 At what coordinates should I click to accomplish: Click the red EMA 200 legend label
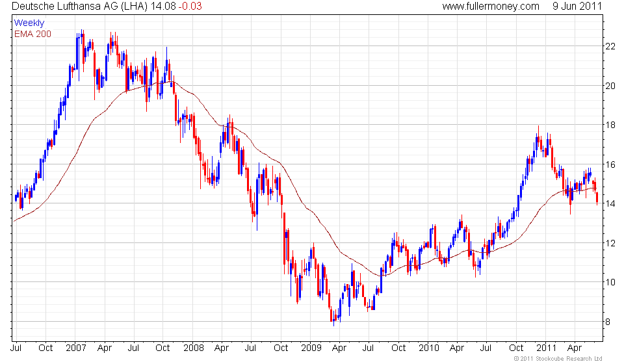[32, 34]
